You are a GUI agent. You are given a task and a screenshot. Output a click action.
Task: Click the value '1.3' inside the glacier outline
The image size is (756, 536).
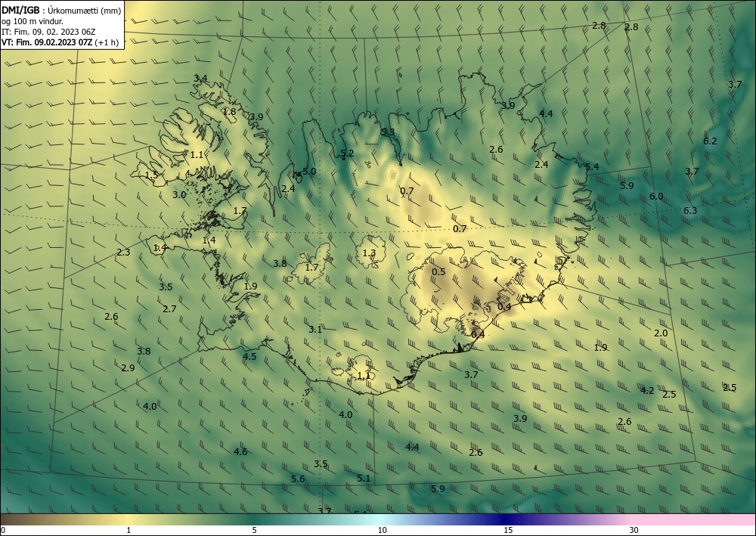369,253
